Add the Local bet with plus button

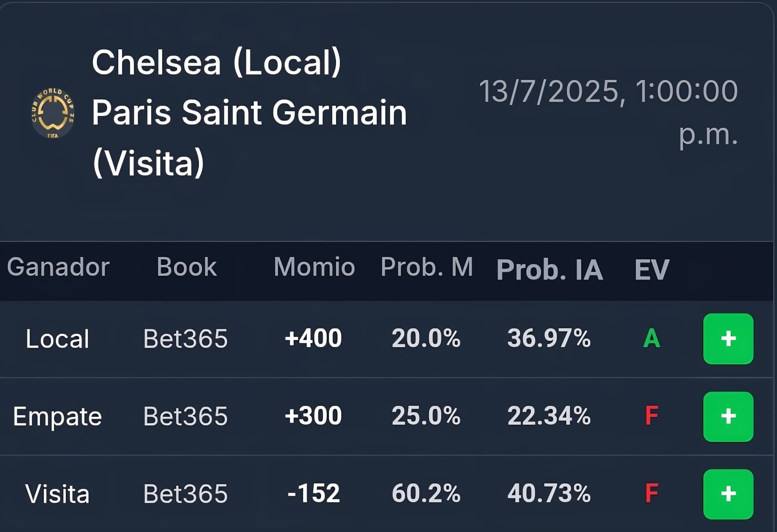point(728,338)
